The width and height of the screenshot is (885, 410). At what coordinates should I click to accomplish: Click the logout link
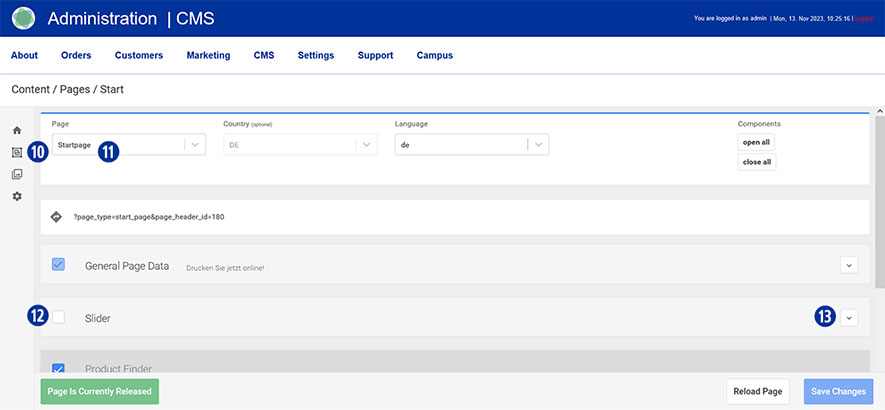coord(863,19)
